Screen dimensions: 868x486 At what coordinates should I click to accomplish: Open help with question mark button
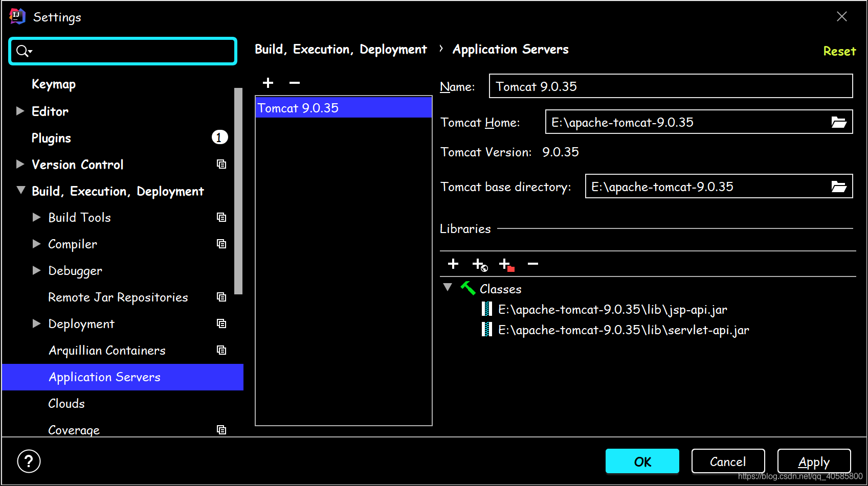tap(29, 461)
